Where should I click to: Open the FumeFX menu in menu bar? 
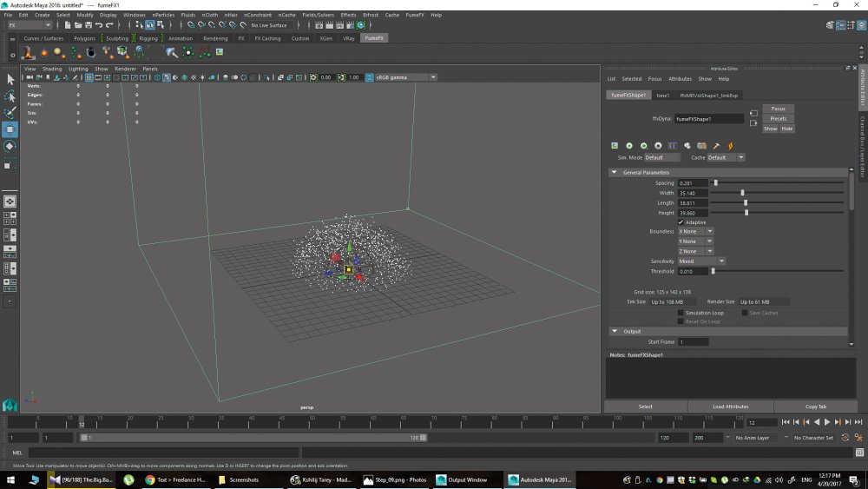[x=415, y=15]
